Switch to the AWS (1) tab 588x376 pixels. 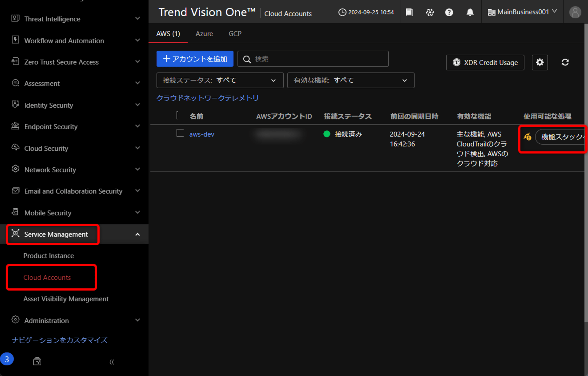tap(168, 34)
